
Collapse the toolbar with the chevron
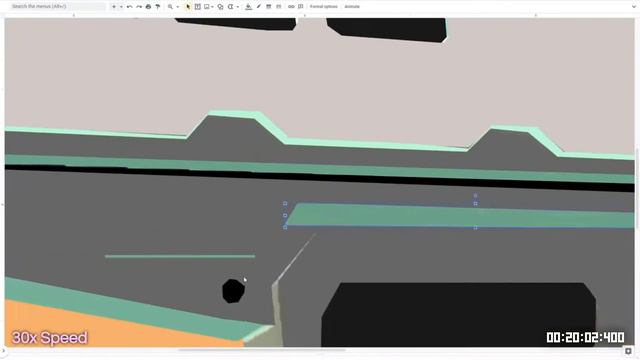point(633,7)
